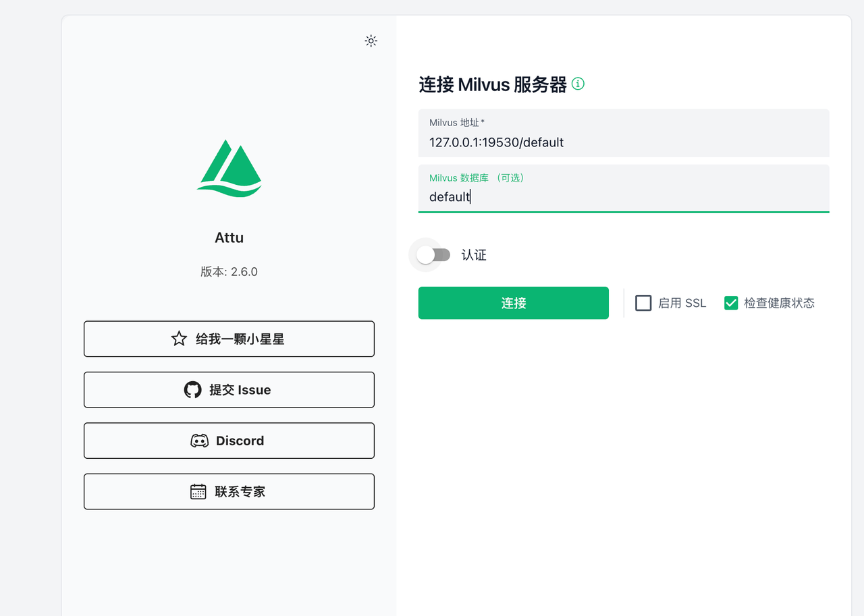Click the star icon in 给我一颗小星星 button

[x=179, y=339]
